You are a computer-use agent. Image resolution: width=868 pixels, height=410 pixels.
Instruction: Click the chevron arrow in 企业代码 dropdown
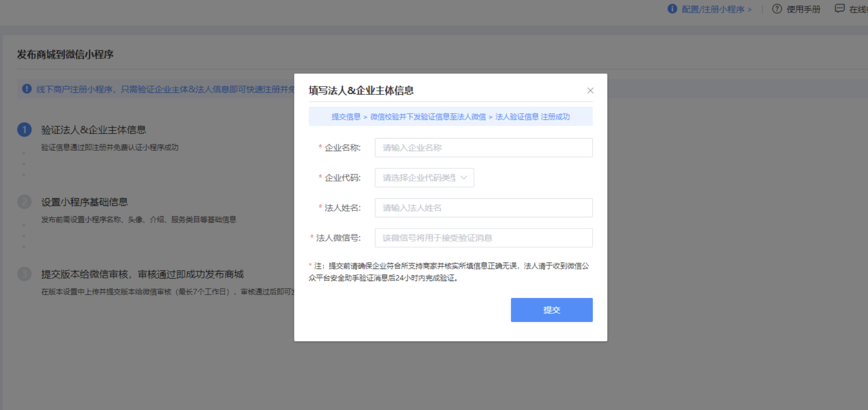pos(463,178)
